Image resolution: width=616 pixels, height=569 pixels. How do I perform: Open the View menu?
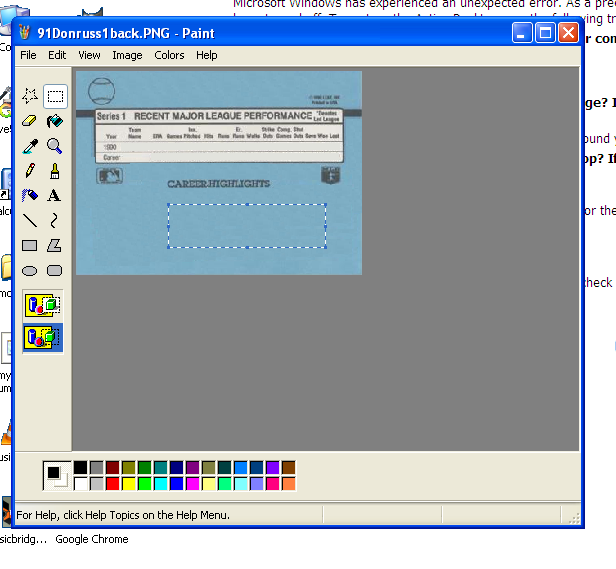pos(89,55)
